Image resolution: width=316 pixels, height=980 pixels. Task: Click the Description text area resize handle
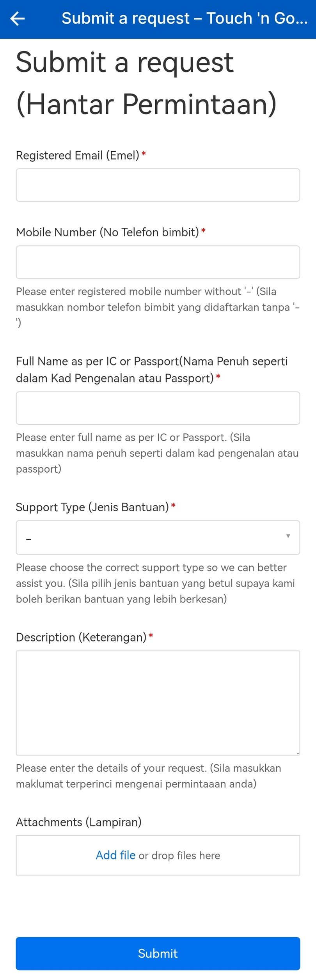298,753
